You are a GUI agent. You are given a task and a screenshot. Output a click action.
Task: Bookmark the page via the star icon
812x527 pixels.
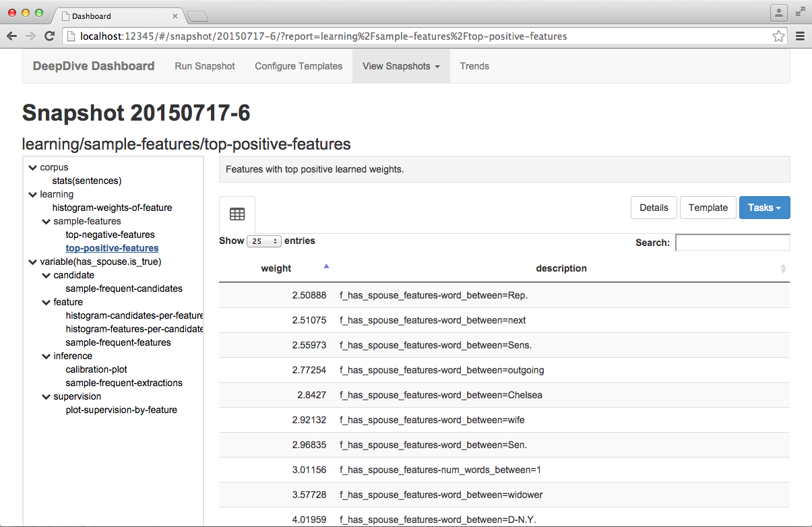coord(778,36)
